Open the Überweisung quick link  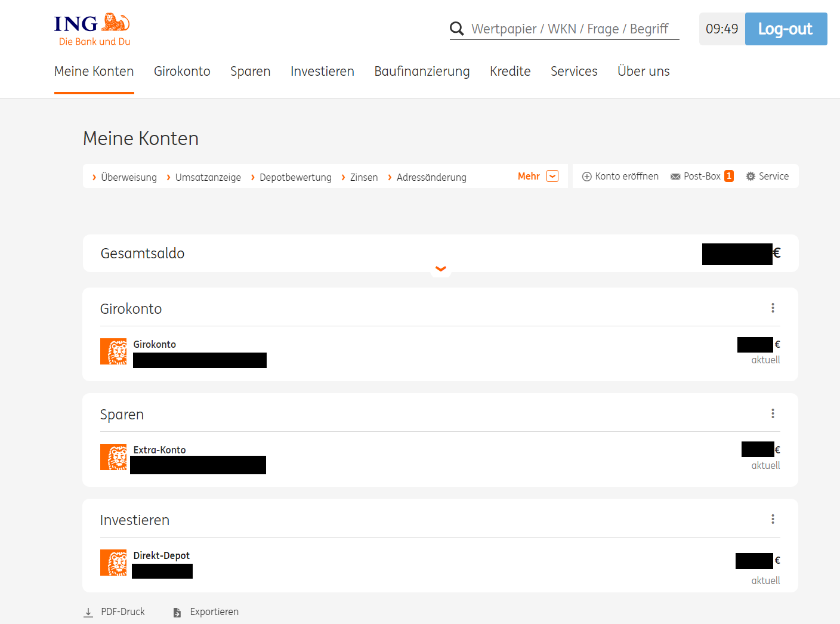(x=128, y=177)
